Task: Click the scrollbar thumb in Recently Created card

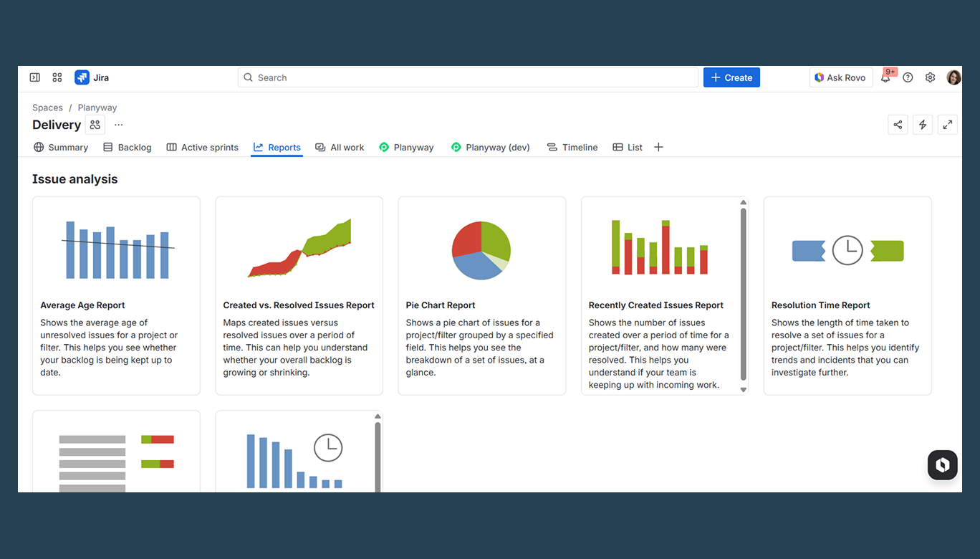Action: point(743,295)
